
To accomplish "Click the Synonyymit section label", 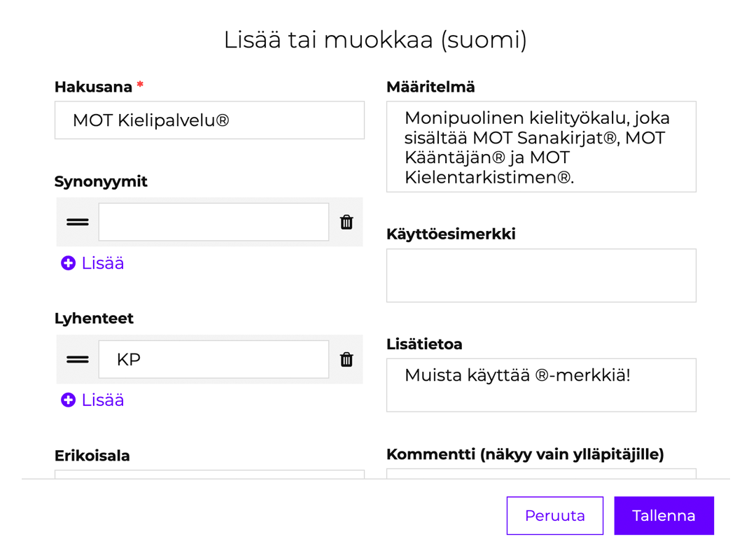I will point(101,181).
